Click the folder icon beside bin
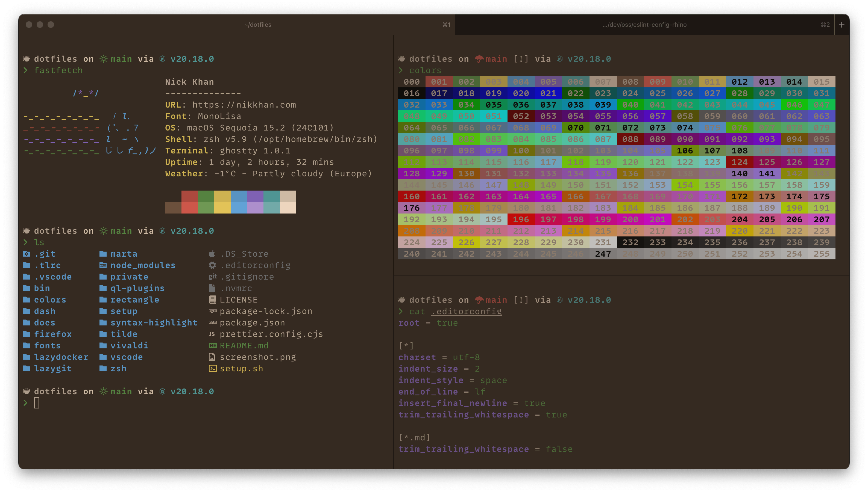The width and height of the screenshot is (868, 492). point(27,288)
